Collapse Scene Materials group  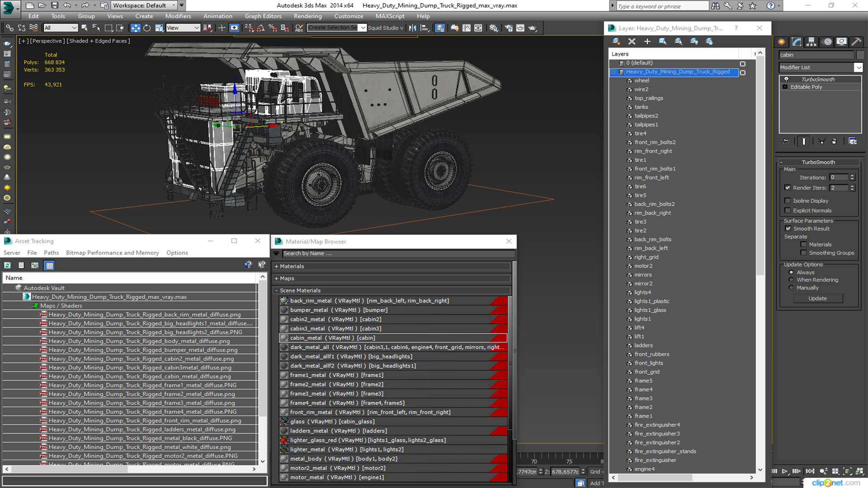(x=276, y=291)
